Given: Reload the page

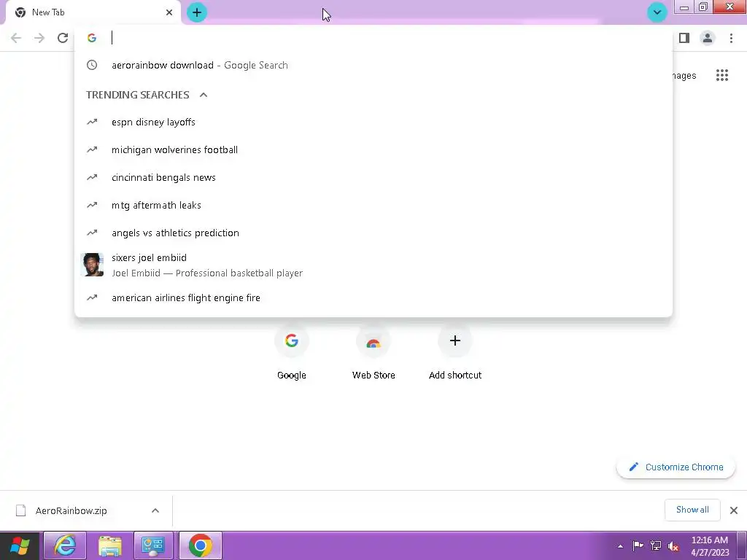Looking at the screenshot, I should 63,38.
